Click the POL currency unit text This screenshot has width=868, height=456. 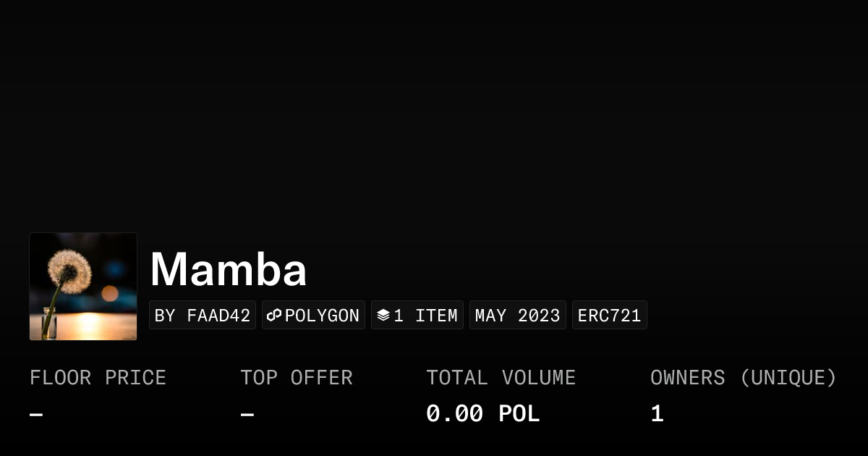coord(519,414)
